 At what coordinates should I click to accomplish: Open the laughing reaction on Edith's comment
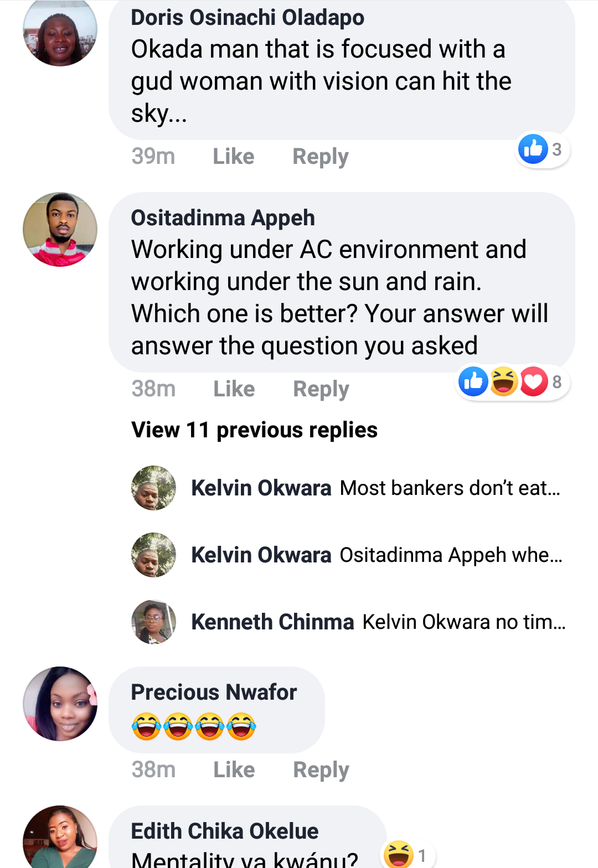[x=407, y=854]
